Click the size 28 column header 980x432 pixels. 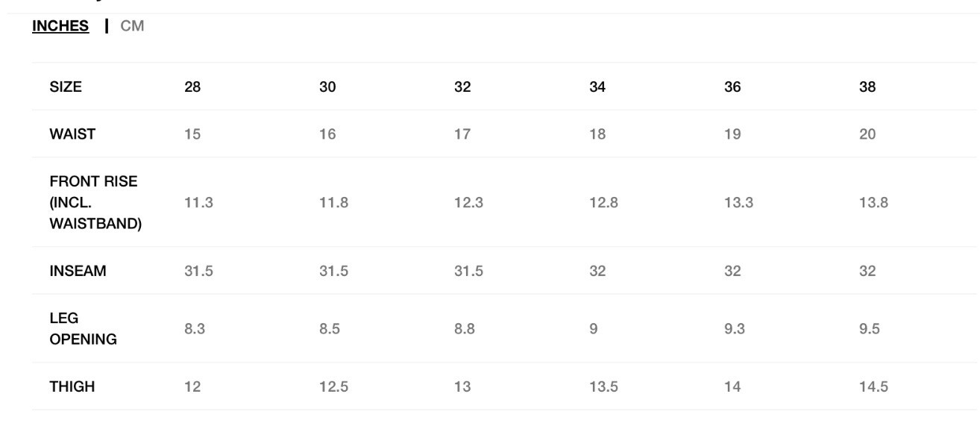coord(192,87)
